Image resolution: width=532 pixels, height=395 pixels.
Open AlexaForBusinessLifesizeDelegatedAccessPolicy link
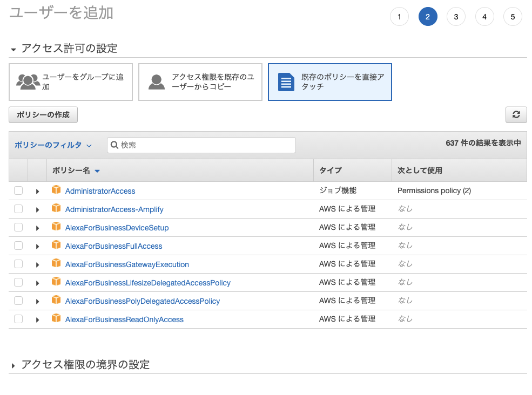point(148,283)
